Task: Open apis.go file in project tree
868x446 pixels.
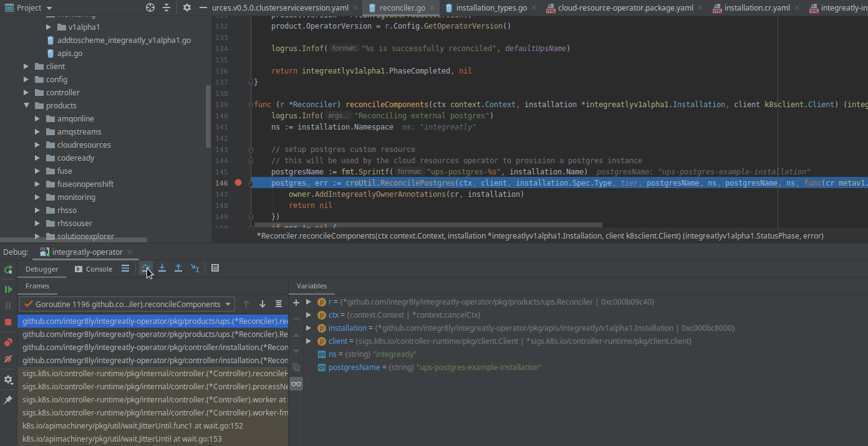Action: [69, 54]
